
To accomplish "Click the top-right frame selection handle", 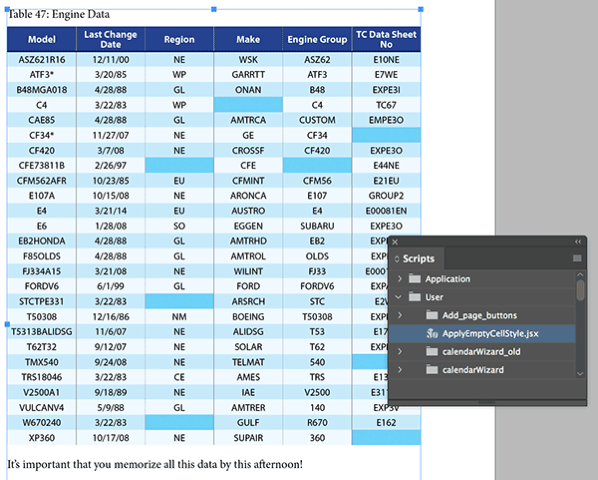I will [421, 9].
